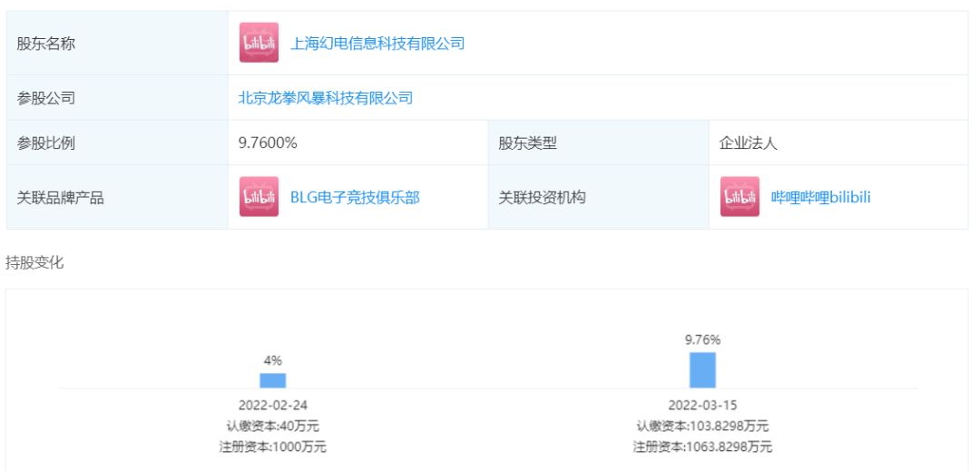Click the 9.7600% shareholding ratio value

268,143
